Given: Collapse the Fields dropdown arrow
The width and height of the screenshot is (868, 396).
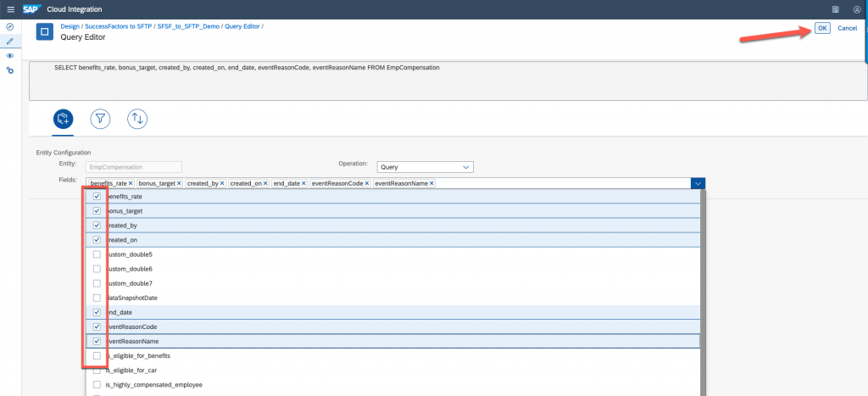Looking at the screenshot, I should click(698, 183).
